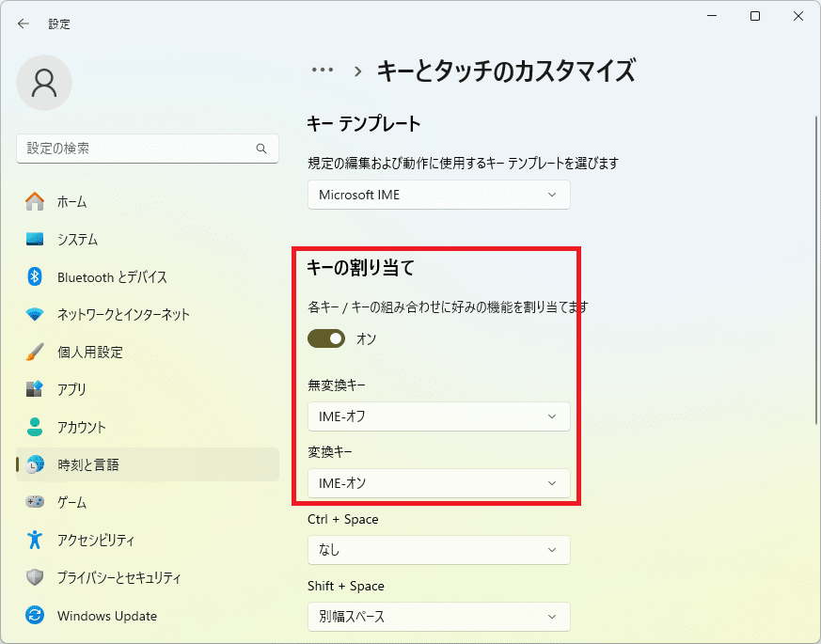Click the 個人用設定 paintbrush icon
The height and width of the screenshot is (644, 821).
tap(35, 352)
